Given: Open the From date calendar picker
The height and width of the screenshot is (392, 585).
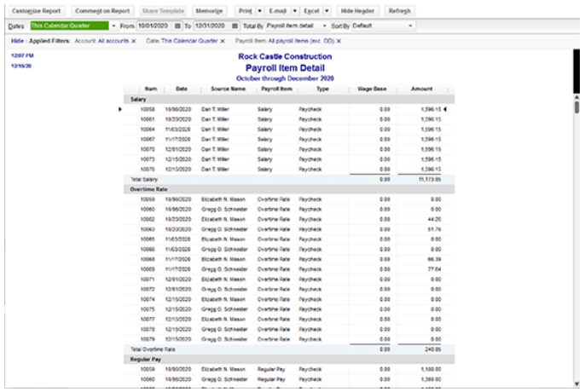Looking at the screenshot, I should coord(177,26).
